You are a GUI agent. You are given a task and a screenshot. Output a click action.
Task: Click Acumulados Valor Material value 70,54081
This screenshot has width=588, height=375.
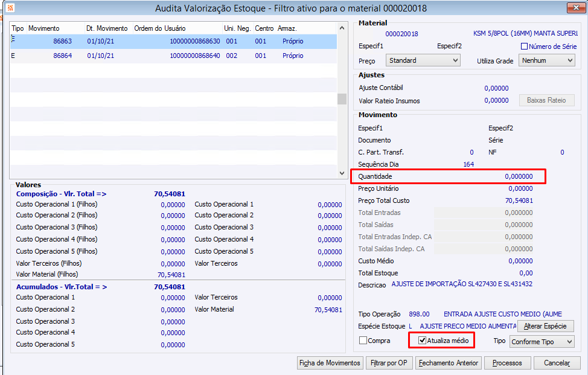coord(328,310)
